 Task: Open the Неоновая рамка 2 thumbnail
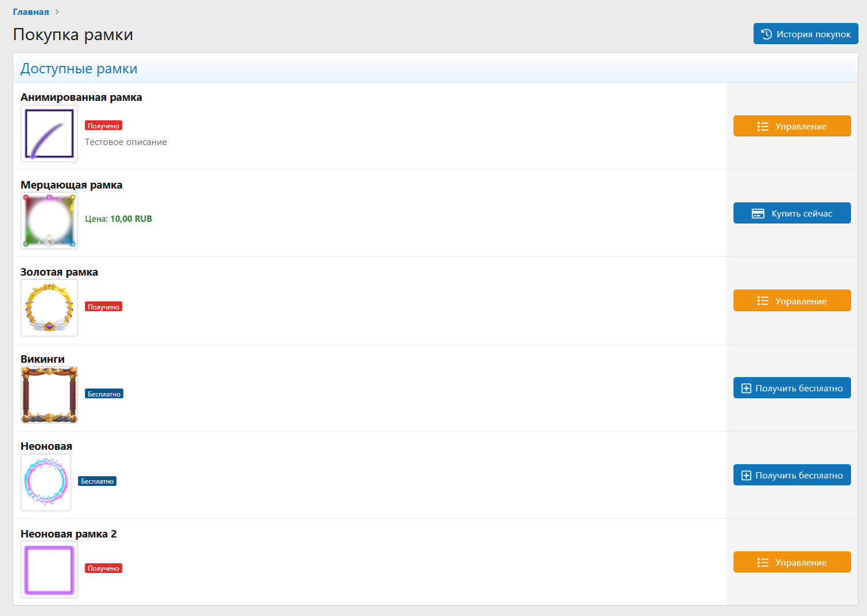49,570
